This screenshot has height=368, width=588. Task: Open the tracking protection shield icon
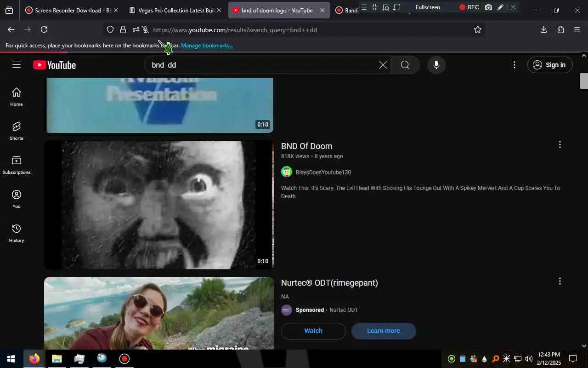coord(110,29)
